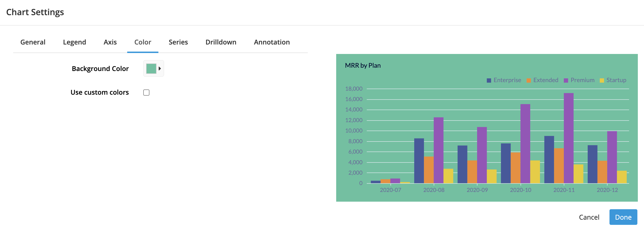Click the 2020-10 Startup bar
This screenshot has width=644, height=231.
pyautogui.click(x=535, y=172)
